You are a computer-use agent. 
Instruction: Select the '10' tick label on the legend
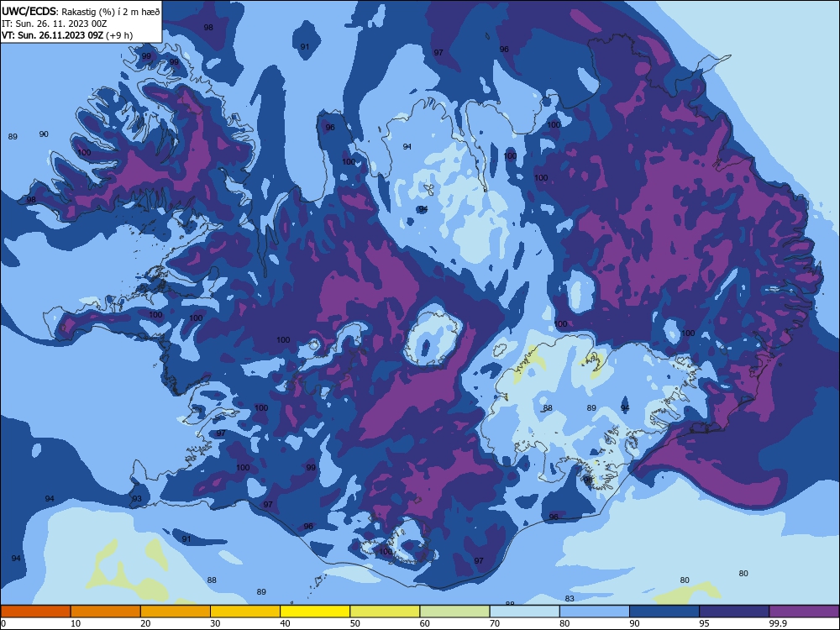[76, 623]
